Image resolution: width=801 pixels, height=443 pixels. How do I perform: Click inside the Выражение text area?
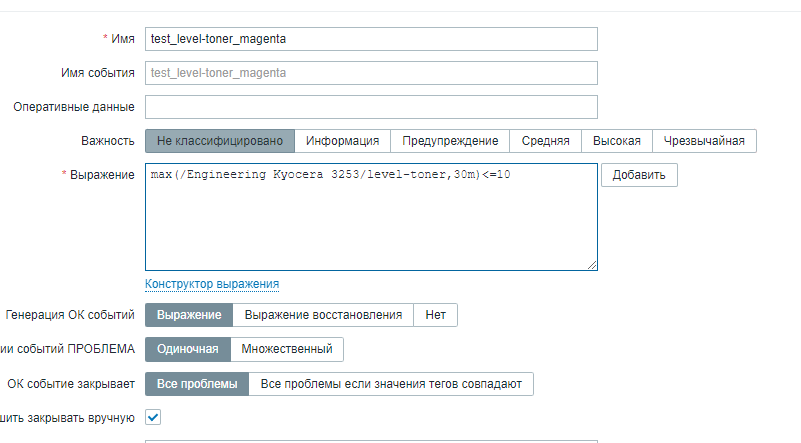371,217
